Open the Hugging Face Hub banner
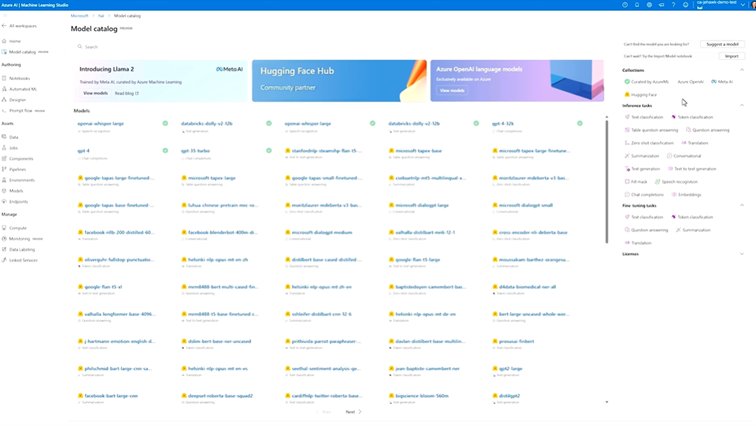756x426 pixels. pos(339,80)
